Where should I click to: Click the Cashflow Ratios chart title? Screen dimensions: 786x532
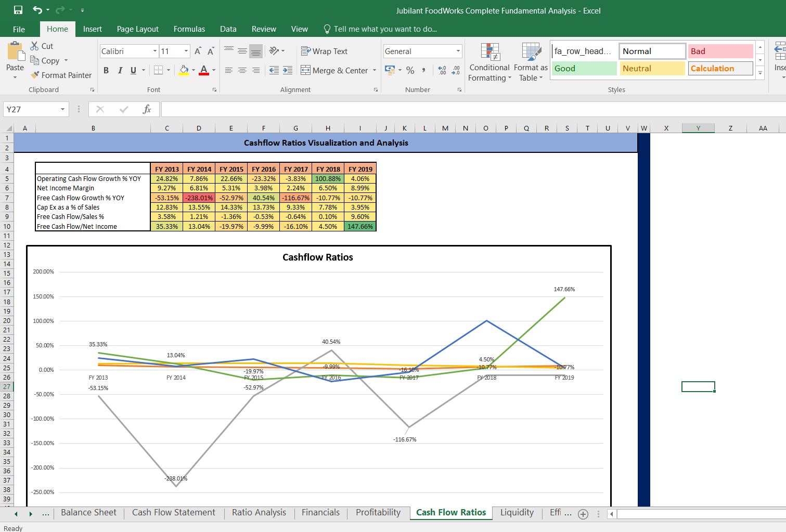coord(318,257)
